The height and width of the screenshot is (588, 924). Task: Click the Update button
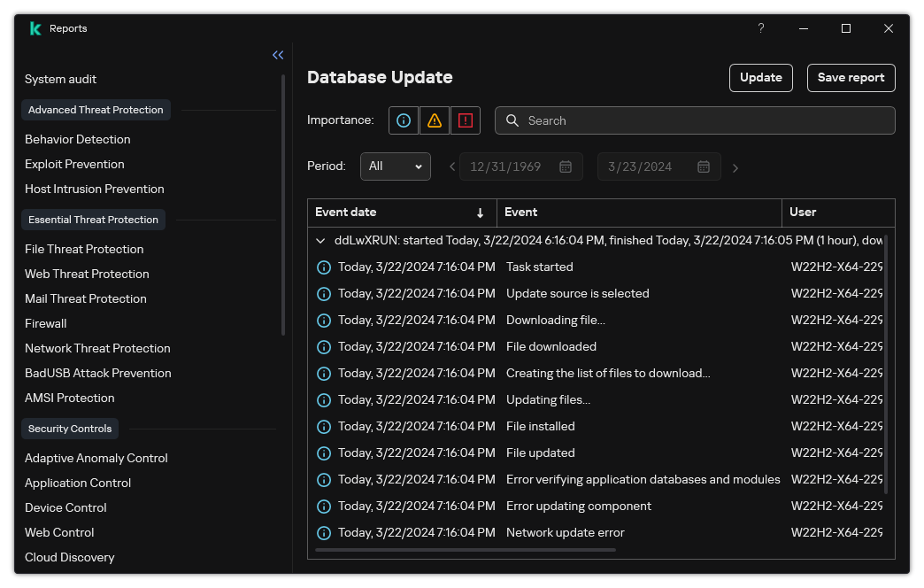760,78
